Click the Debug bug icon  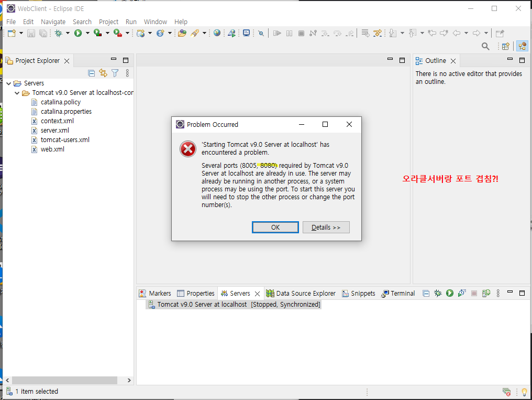[x=59, y=33]
